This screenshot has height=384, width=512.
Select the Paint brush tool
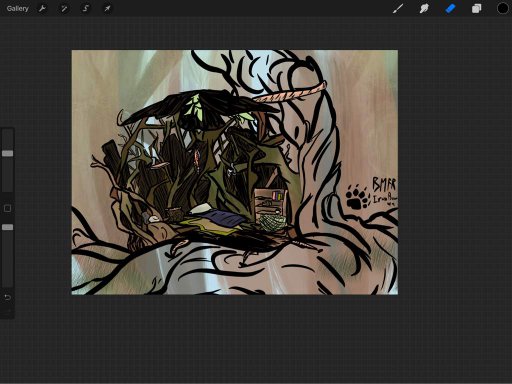(398, 8)
